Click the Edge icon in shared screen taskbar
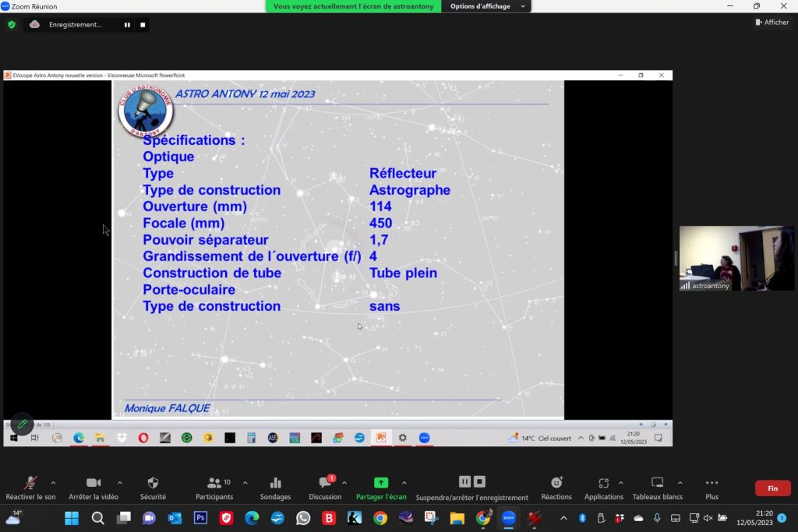The width and height of the screenshot is (798, 532). click(79, 438)
